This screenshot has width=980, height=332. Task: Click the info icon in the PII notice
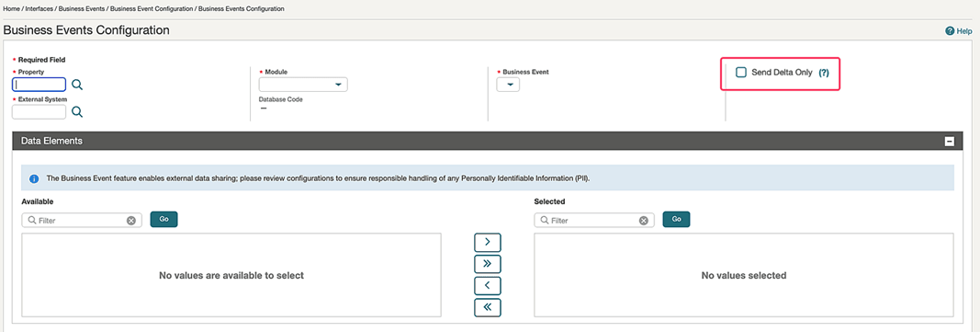[x=34, y=178]
